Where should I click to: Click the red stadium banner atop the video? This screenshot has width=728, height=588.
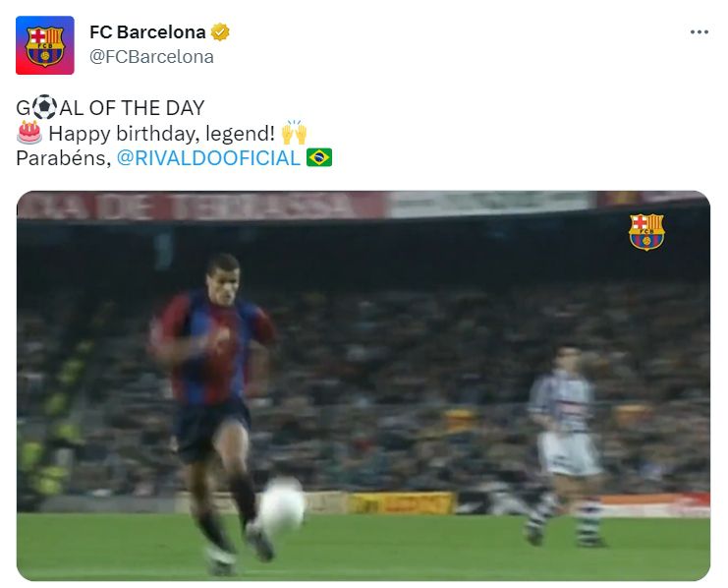[202, 206]
